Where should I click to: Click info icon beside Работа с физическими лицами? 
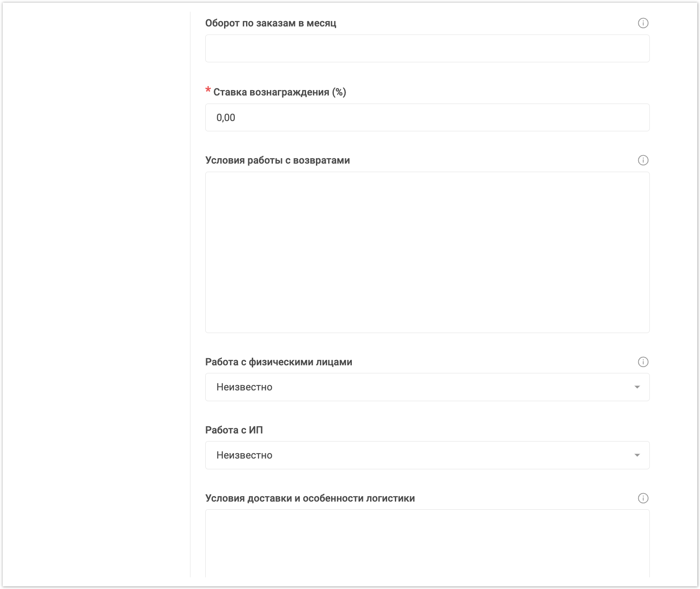click(643, 362)
